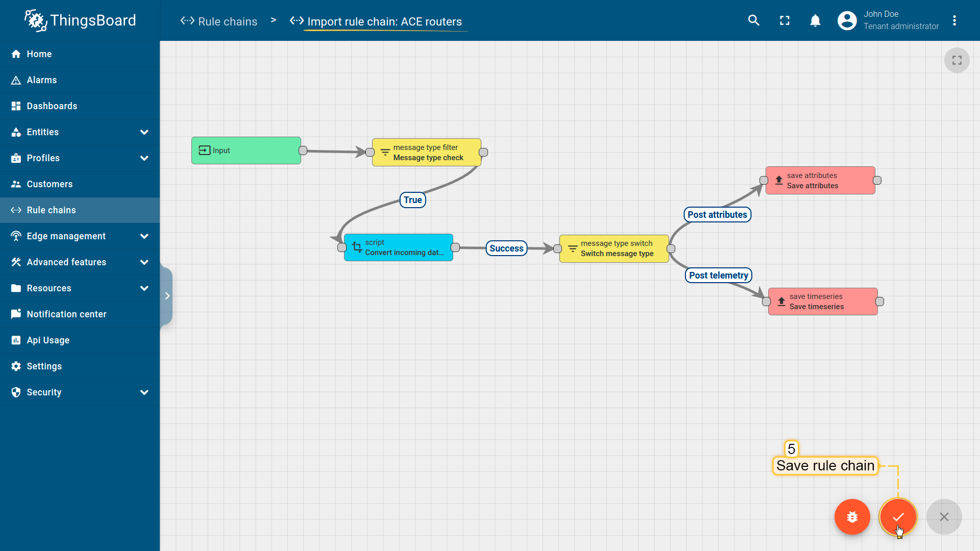980x551 pixels.
Task: Select the script Convert incoming data node
Action: tap(398, 247)
